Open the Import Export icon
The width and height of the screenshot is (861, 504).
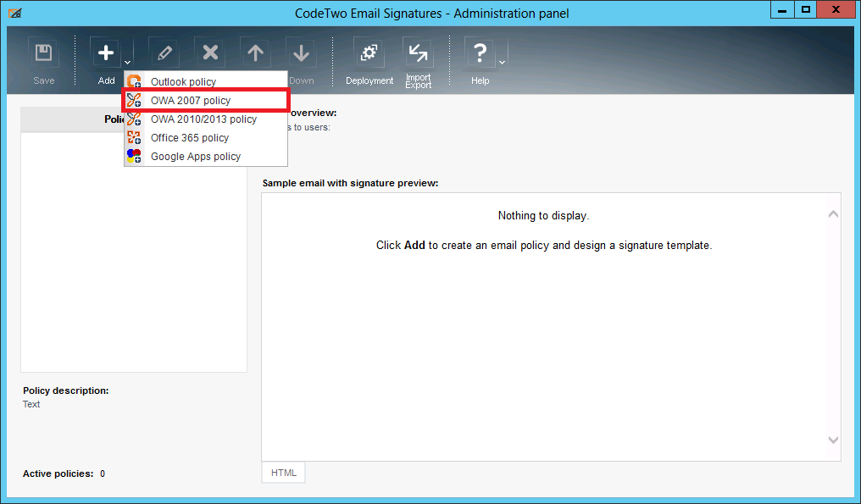[x=418, y=53]
